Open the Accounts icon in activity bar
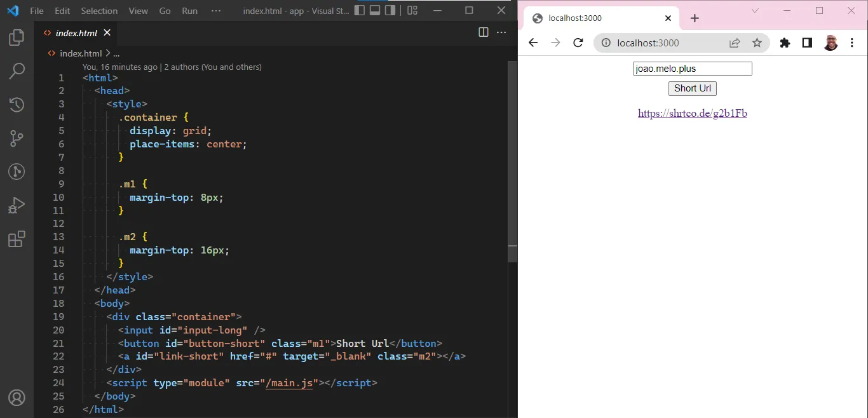The image size is (868, 418). [x=17, y=398]
